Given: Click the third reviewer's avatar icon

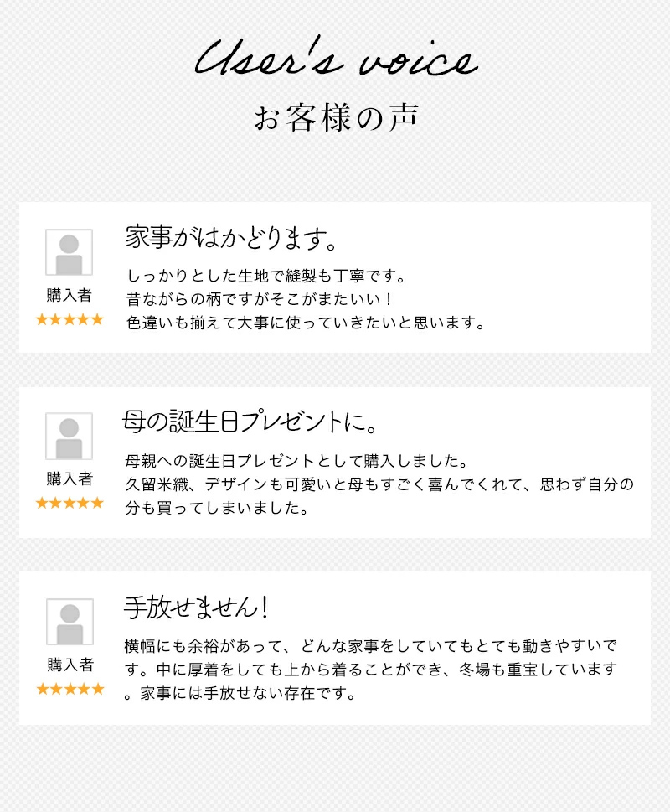Looking at the screenshot, I should point(69,622).
